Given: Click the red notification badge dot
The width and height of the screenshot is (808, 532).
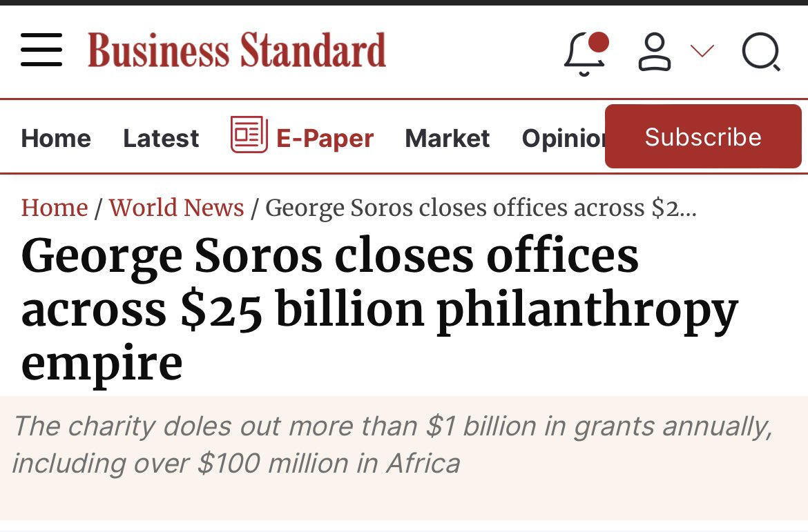Looking at the screenshot, I should click(599, 41).
